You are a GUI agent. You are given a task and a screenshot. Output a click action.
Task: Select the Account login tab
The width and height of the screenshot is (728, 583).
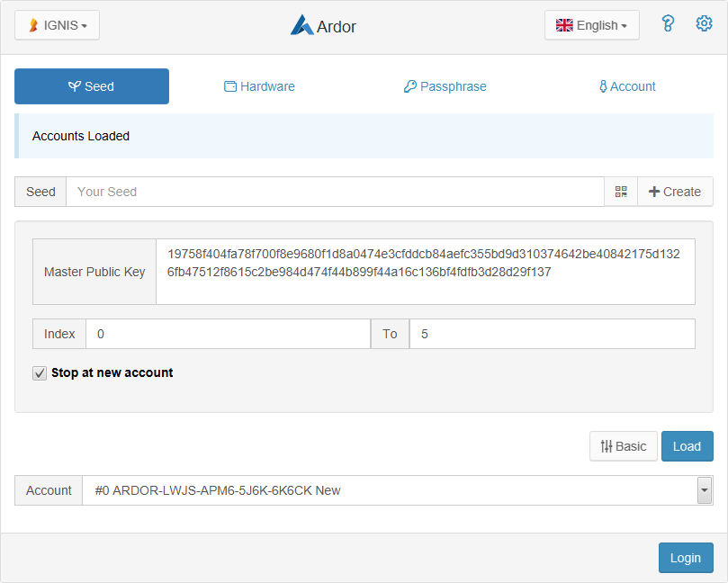tap(627, 86)
